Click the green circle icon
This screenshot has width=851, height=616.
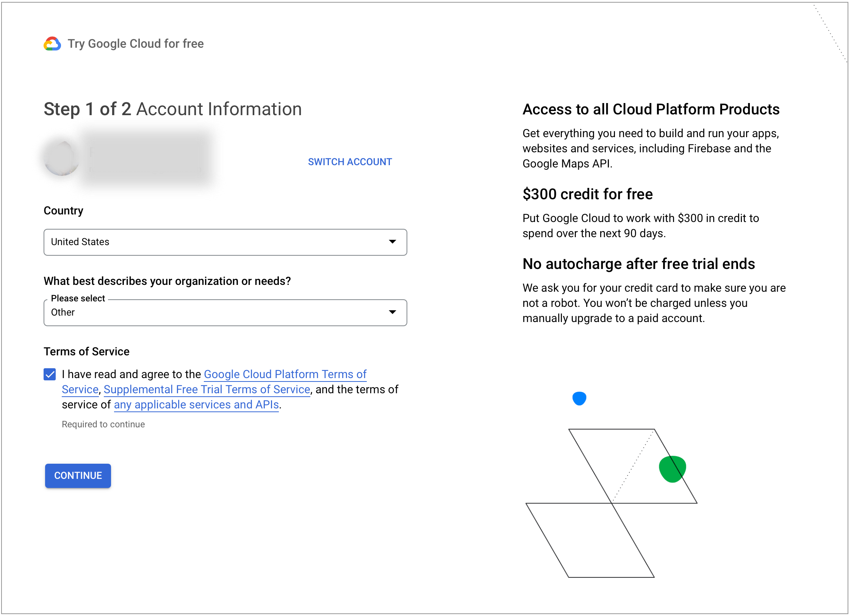click(673, 468)
